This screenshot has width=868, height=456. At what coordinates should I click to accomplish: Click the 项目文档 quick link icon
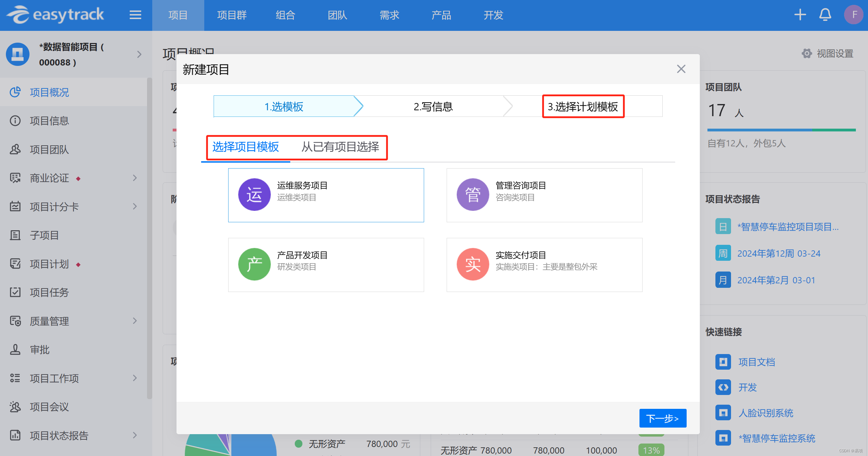tap(723, 362)
